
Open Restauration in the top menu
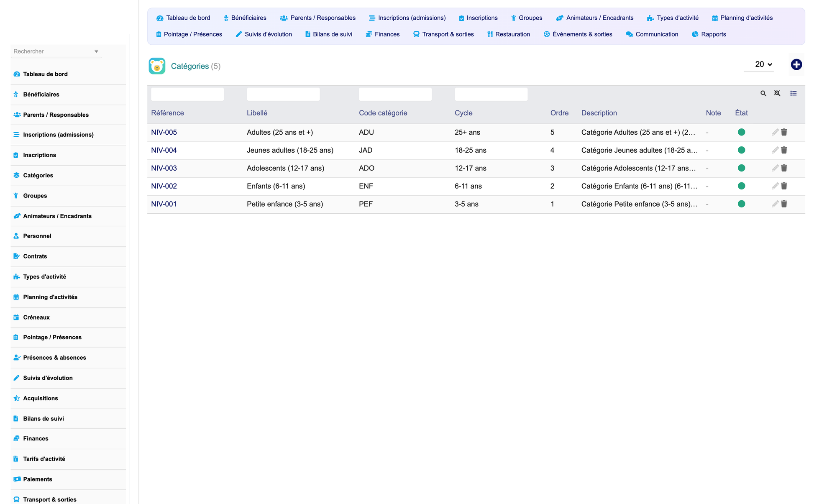point(508,34)
